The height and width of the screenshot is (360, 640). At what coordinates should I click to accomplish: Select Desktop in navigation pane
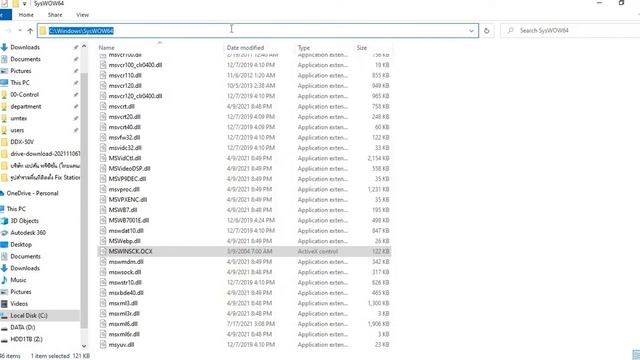21,244
